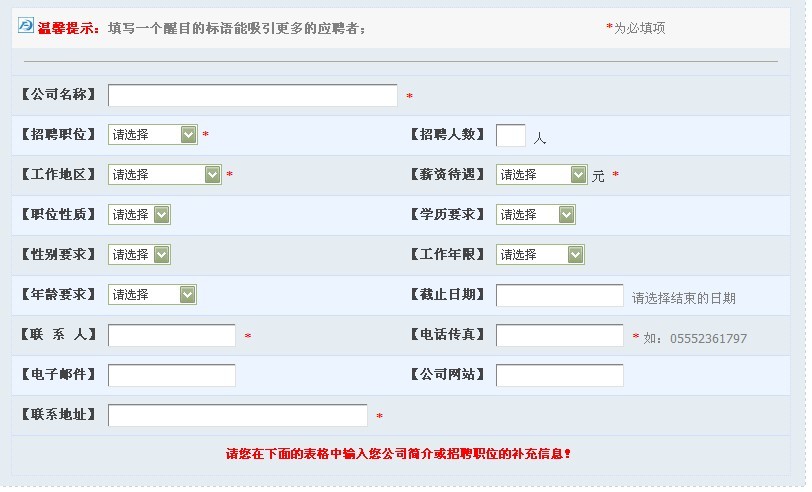Open the 性别要求 dropdown
This screenshot has height=492, width=812.
(139, 254)
